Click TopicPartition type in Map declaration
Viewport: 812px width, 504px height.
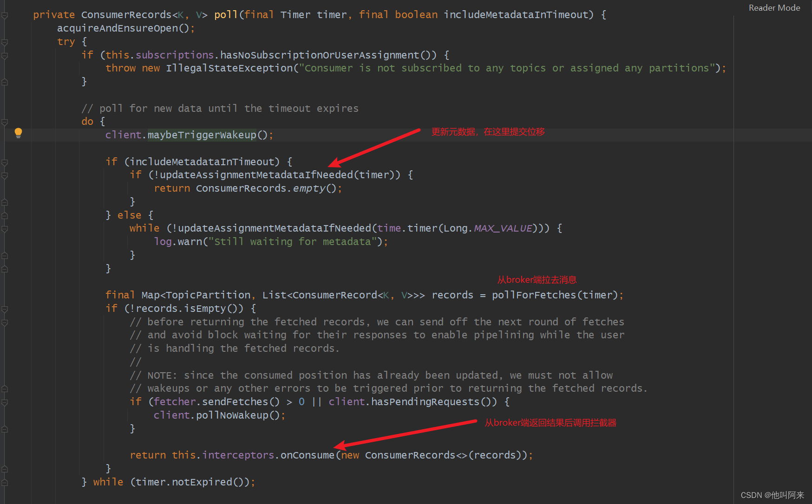208,295
